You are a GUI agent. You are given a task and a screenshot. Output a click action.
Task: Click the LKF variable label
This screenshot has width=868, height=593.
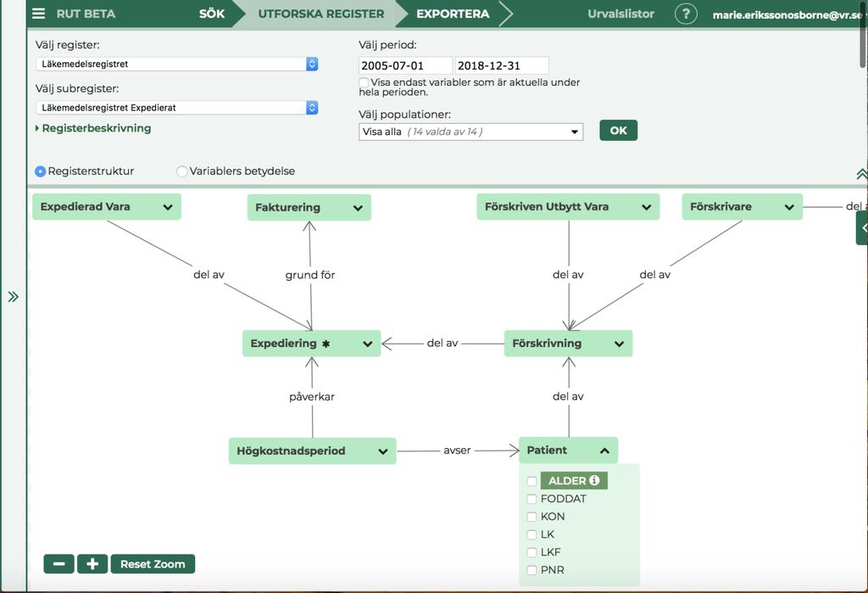click(x=551, y=552)
